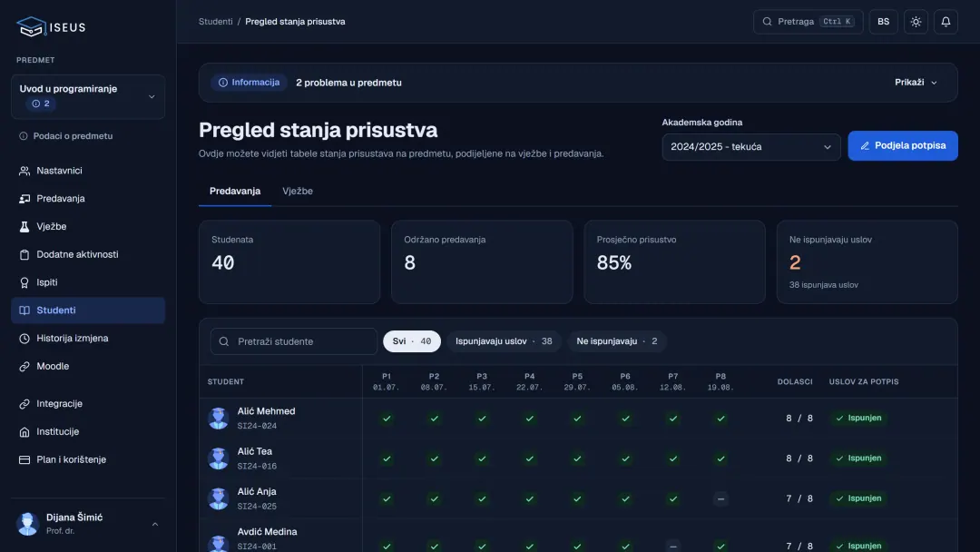The width and height of the screenshot is (980, 552).
Task: Click the Dodatne aktivnosti clipboard icon
Action: [24, 254]
